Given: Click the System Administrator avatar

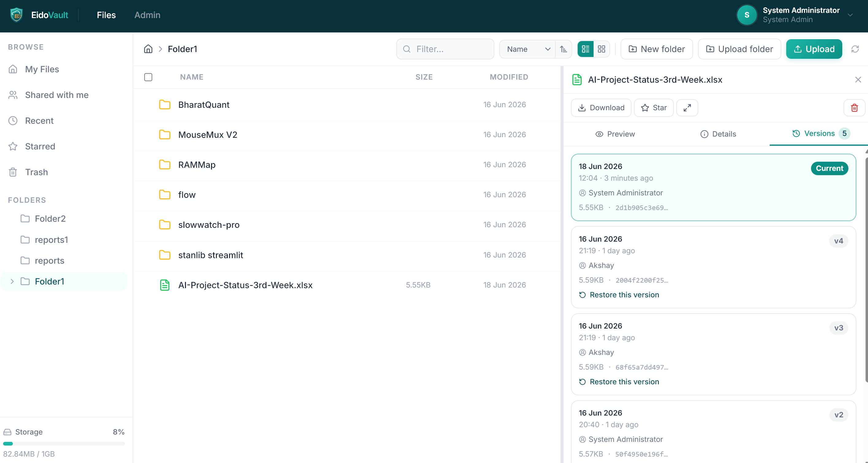Looking at the screenshot, I should (747, 15).
